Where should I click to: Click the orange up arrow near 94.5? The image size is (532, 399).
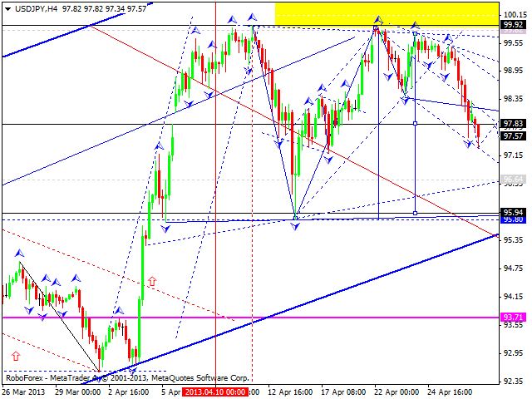click(x=152, y=282)
